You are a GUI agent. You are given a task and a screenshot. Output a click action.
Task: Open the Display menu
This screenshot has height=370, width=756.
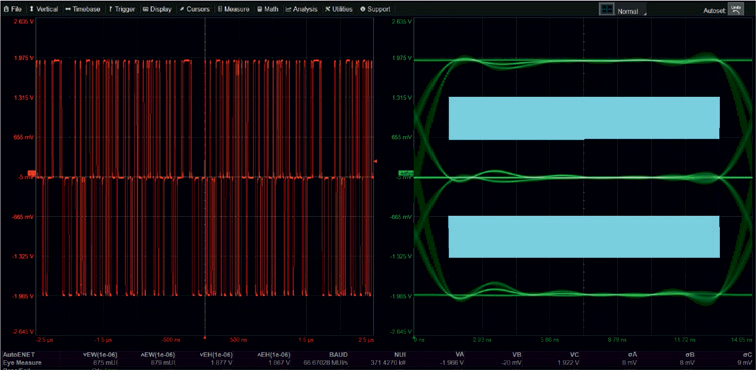tap(158, 9)
